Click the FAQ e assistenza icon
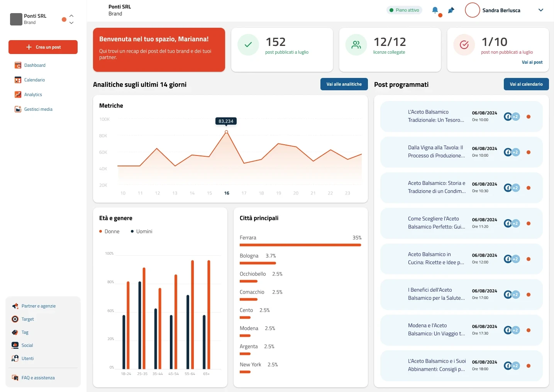554x392 pixels. click(15, 378)
